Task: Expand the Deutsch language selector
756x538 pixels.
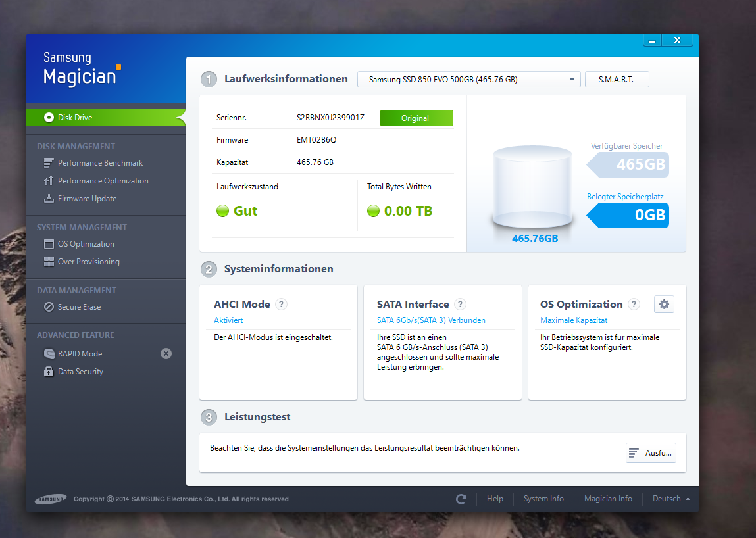Action: click(x=671, y=499)
